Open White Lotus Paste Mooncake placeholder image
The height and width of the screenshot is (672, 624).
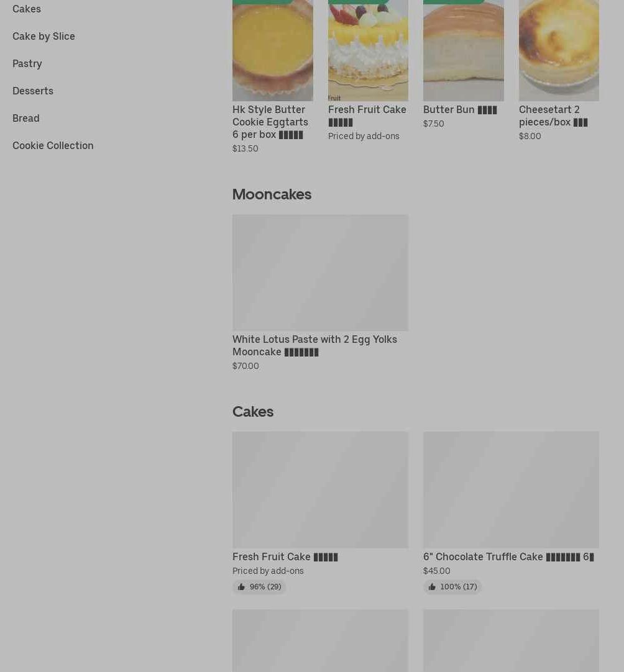pyautogui.click(x=320, y=273)
